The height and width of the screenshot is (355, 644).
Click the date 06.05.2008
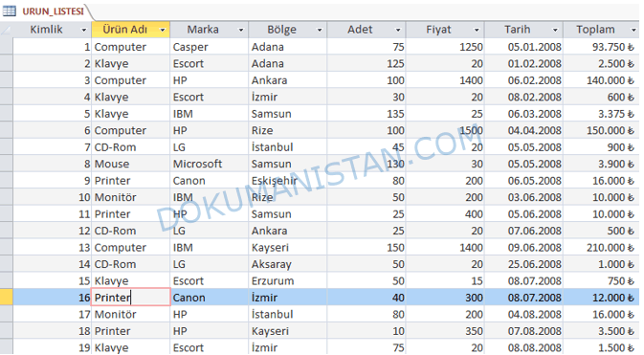(x=523, y=181)
